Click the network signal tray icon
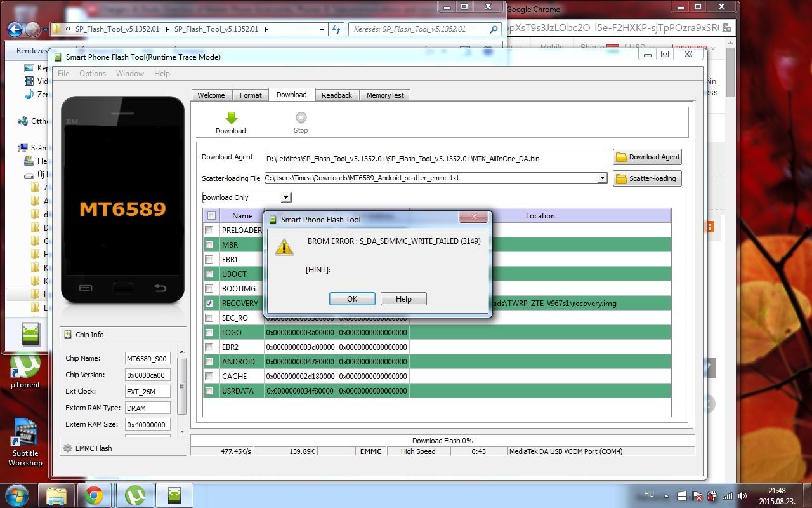Viewport: 812px width, 508px height. tap(728, 496)
